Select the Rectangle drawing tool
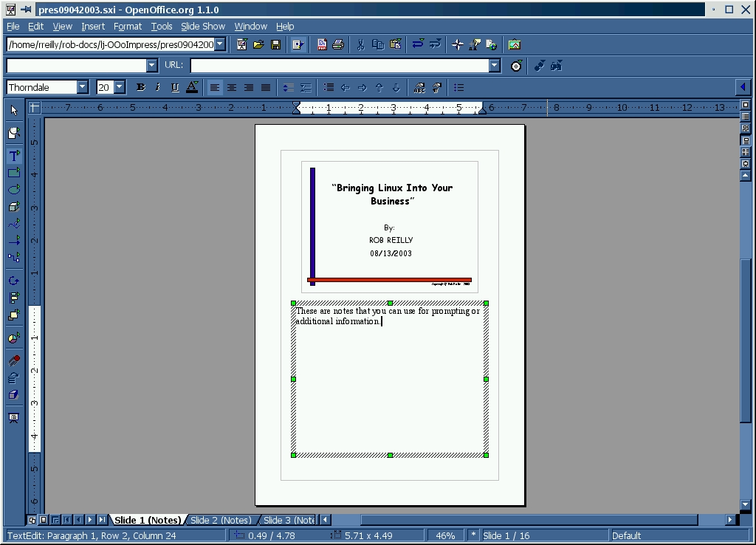756x545 pixels. (14, 173)
